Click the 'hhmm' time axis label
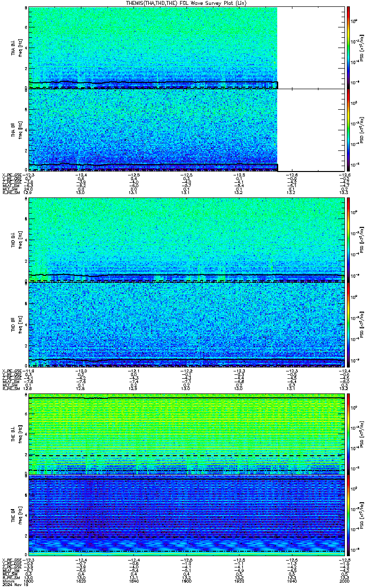 pyautogui.click(x=7, y=581)
